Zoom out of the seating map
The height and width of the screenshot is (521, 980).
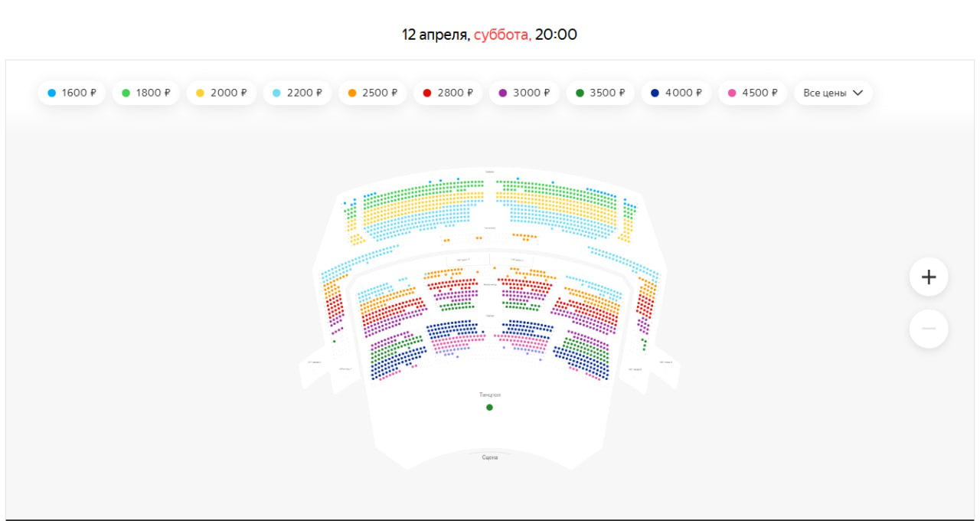(929, 329)
